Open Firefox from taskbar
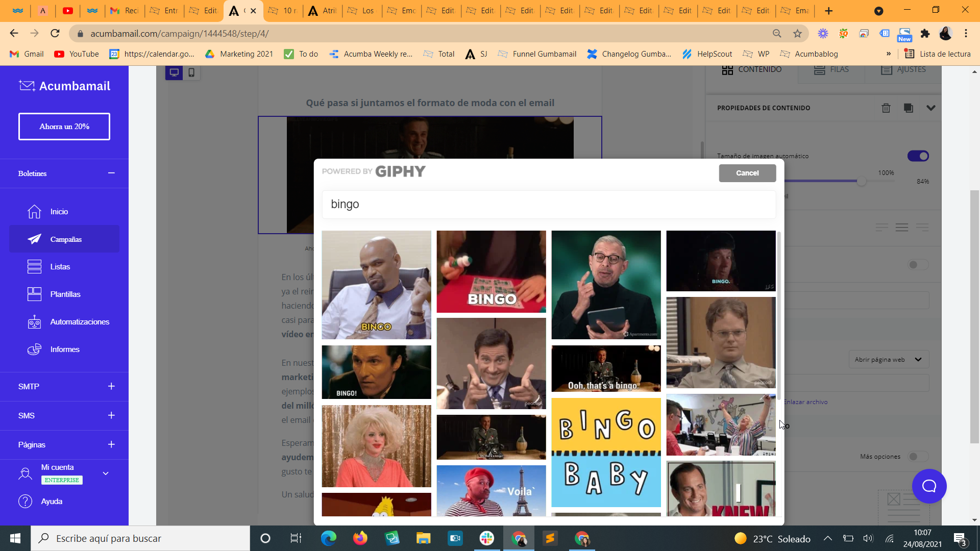 point(360,538)
